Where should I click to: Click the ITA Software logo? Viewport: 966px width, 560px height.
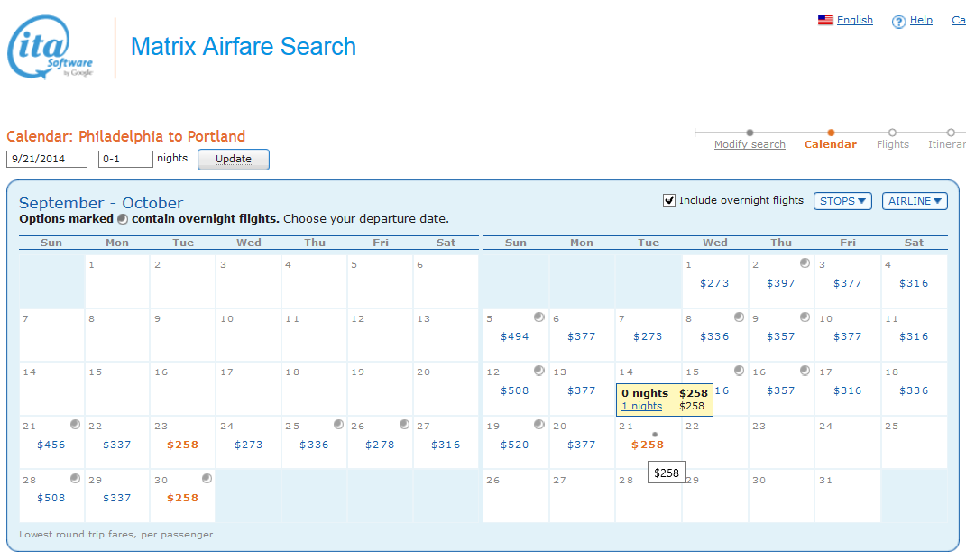click(x=51, y=49)
